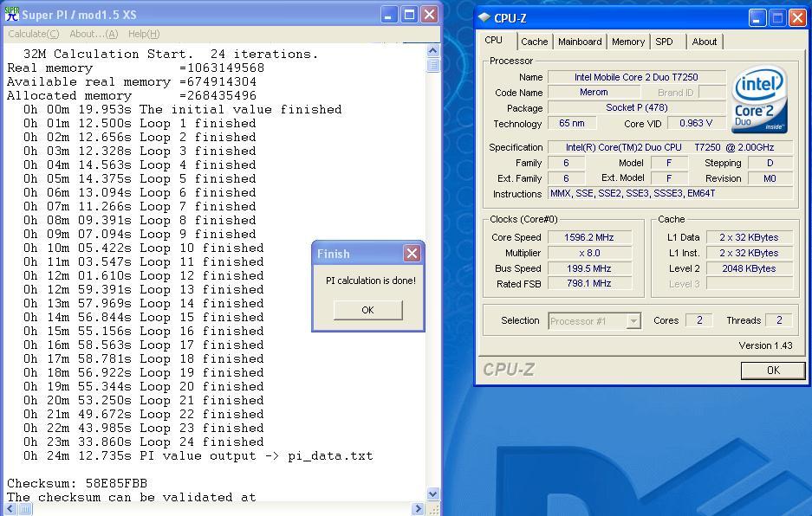The image size is (812, 516).
Task: Click the processor Name field T7250
Action: 636,77
